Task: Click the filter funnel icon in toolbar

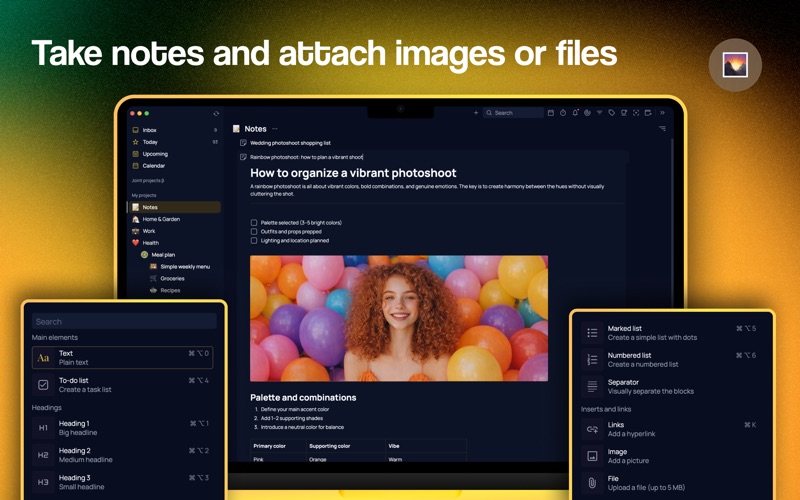Action: [599, 113]
